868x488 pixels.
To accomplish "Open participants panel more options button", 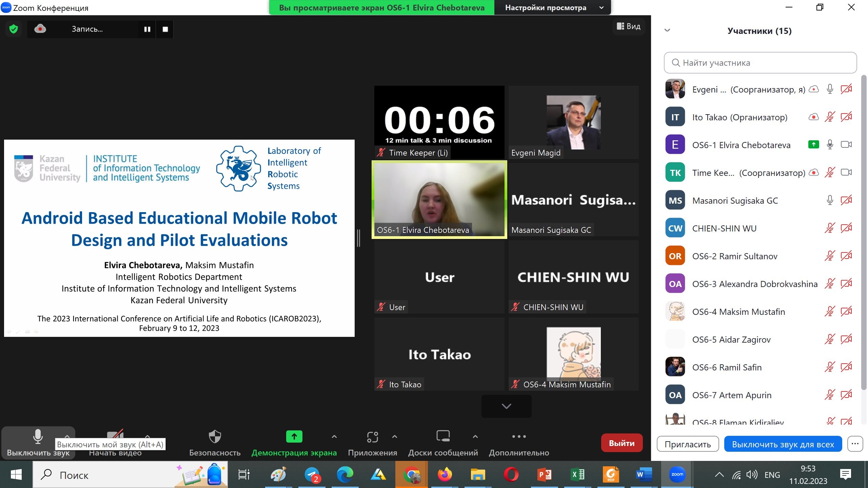I will pyautogui.click(x=855, y=444).
